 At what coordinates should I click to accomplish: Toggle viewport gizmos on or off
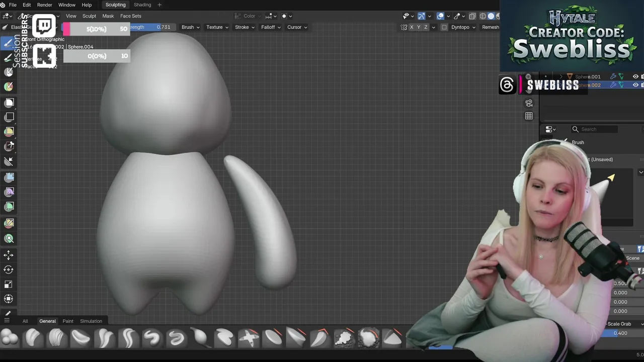[x=422, y=16]
